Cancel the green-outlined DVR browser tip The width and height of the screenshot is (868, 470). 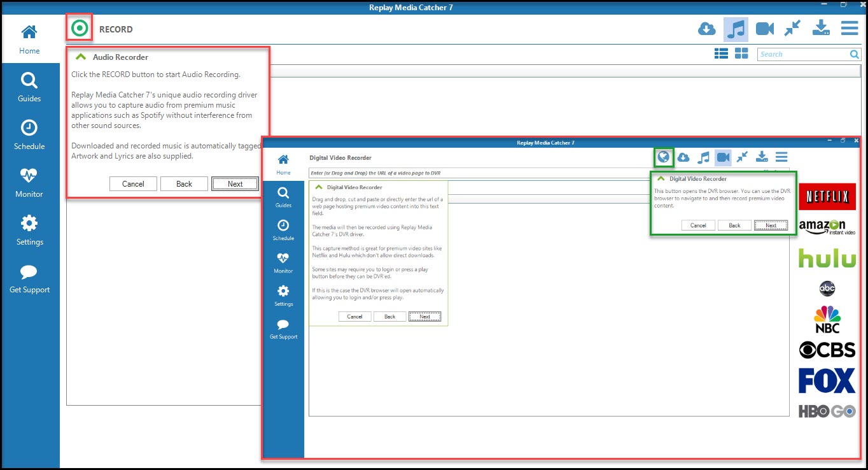point(698,225)
